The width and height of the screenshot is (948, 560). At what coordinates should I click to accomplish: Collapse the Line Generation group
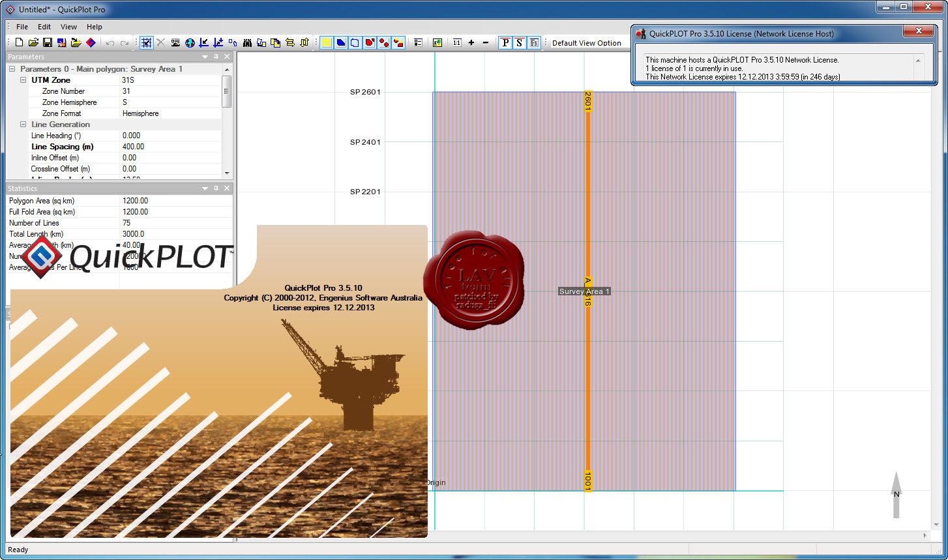tap(23, 125)
